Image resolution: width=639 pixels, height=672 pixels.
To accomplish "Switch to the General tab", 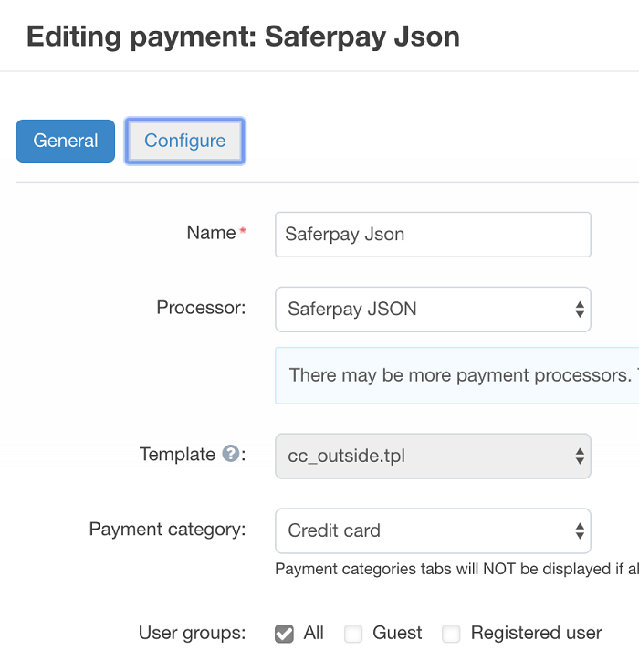I will tap(66, 141).
